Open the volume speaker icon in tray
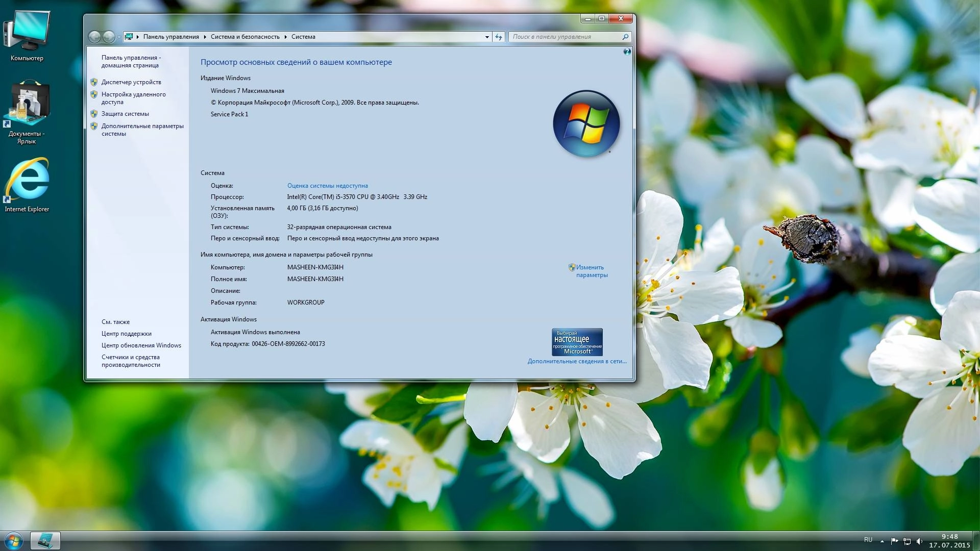The height and width of the screenshot is (551, 980). pos(919,541)
